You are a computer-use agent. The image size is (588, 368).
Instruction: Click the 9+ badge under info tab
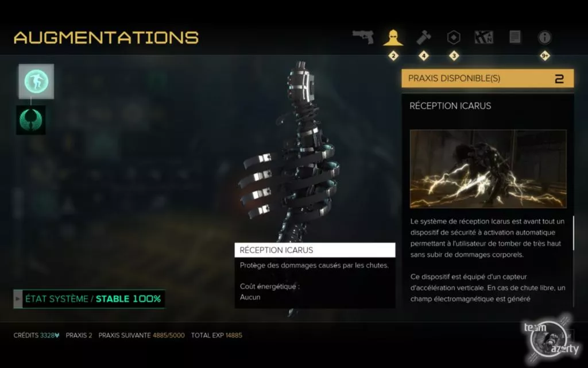[x=544, y=56]
